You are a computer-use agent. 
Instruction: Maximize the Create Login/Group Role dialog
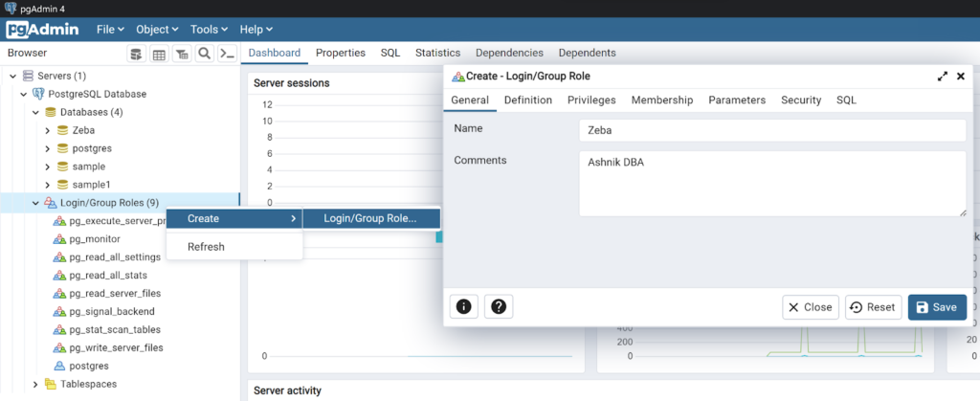click(943, 77)
